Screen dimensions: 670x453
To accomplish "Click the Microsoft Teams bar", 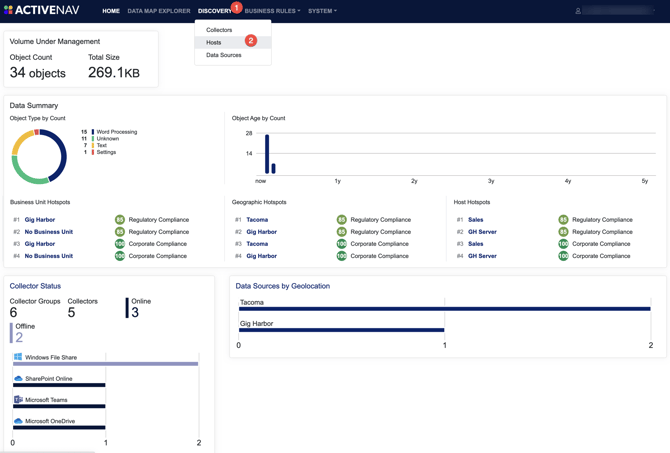I will tap(59, 406).
